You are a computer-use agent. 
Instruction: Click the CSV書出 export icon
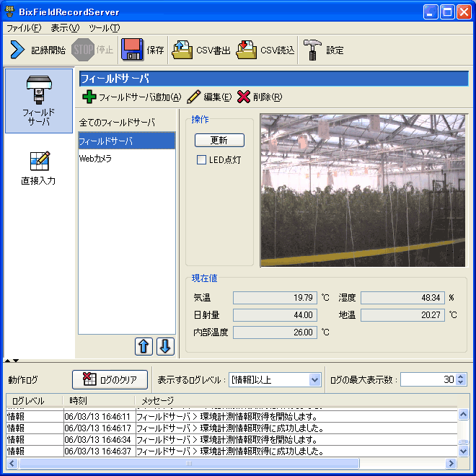coord(182,50)
